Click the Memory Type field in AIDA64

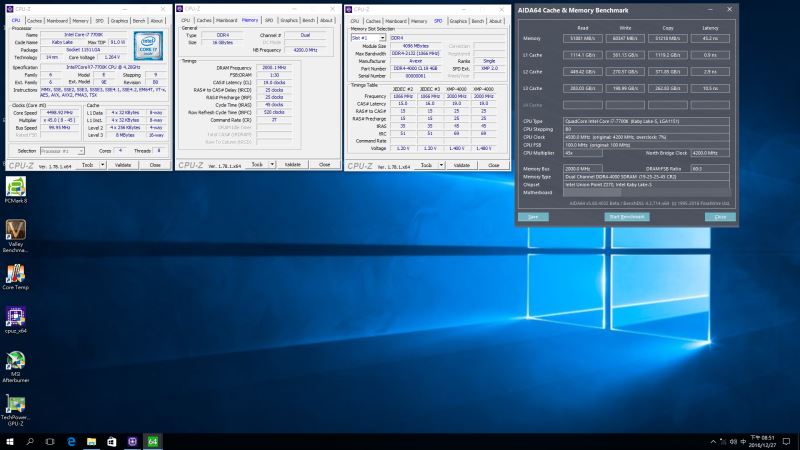pos(646,177)
